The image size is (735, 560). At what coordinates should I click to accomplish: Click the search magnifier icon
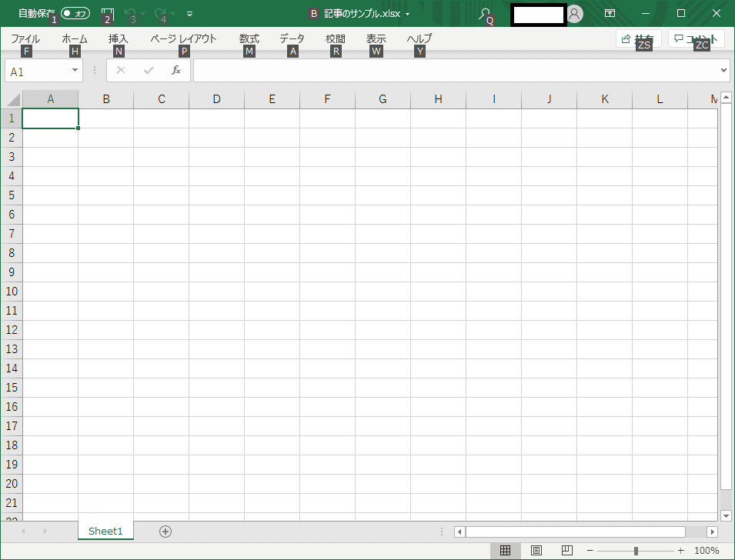click(x=484, y=14)
